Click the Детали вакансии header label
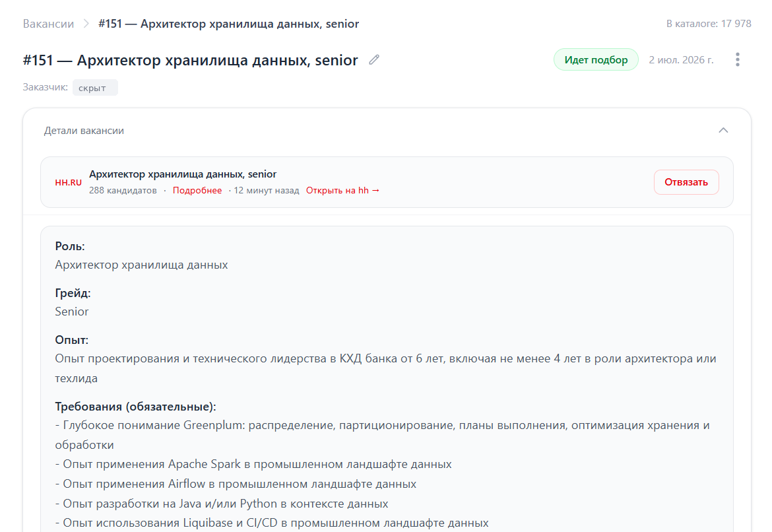Viewport: 772px width, 532px height. pyautogui.click(x=84, y=131)
